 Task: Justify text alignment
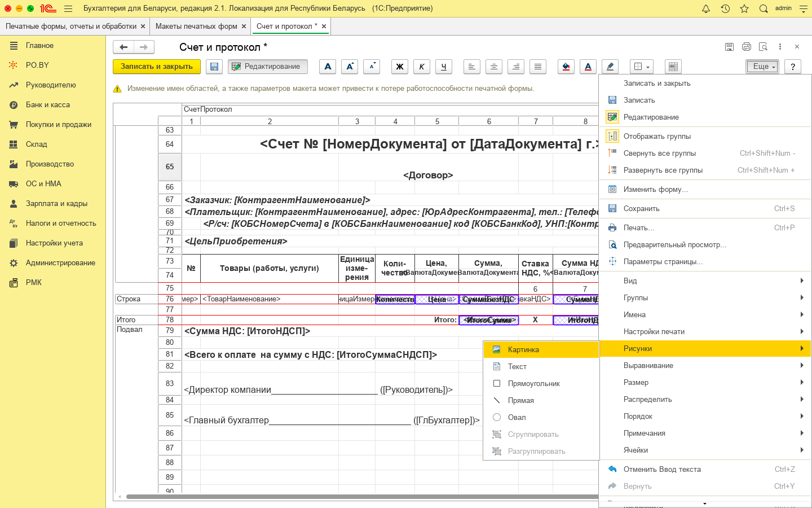pos(538,67)
